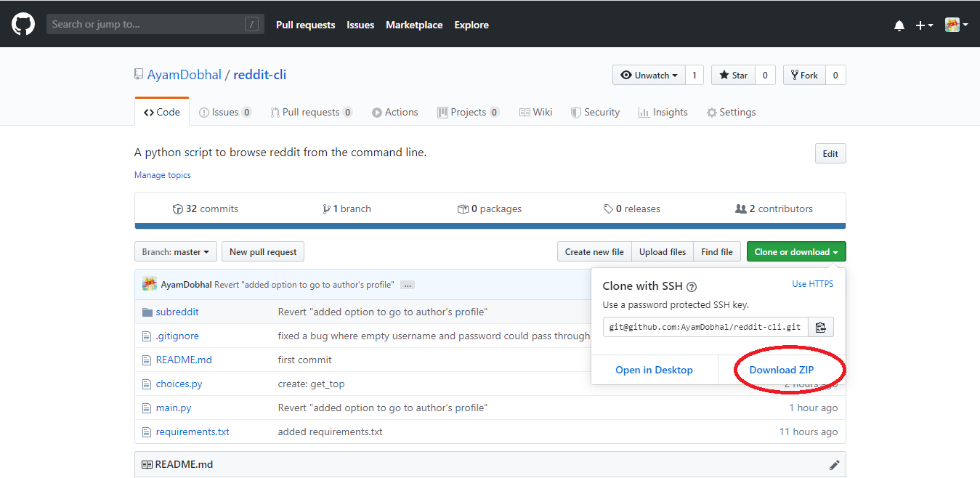The image size is (980, 478).
Task: Click the book icon beside README.md header
Action: [x=147, y=465]
